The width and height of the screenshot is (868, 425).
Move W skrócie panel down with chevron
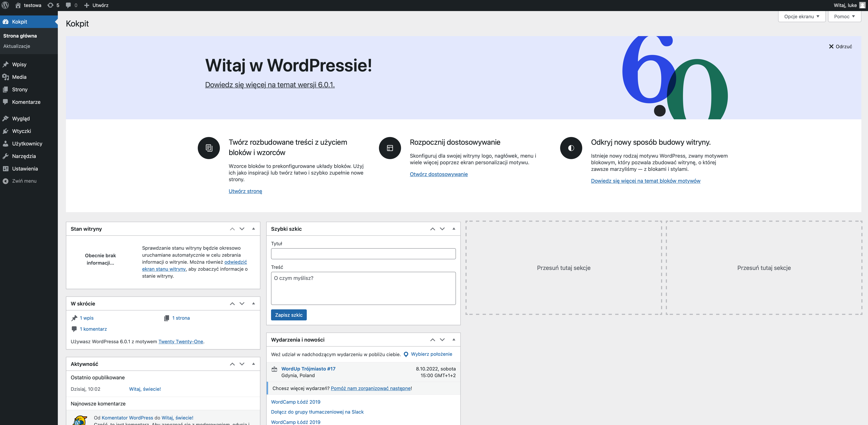(x=242, y=304)
